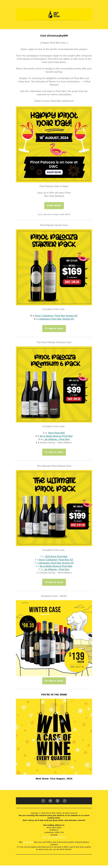Click the email envelope icon in footer
108x868 pixels.
click(50, 801)
